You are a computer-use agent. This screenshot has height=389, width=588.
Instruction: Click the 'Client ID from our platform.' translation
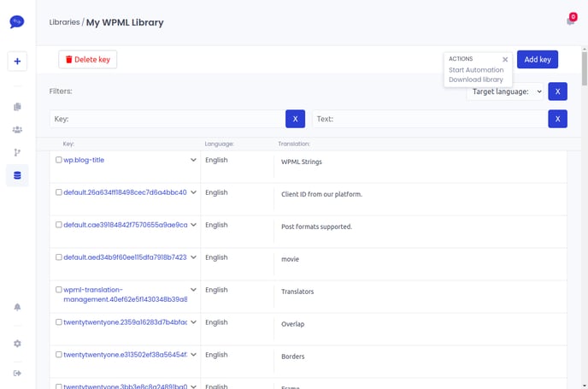click(x=321, y=194)
